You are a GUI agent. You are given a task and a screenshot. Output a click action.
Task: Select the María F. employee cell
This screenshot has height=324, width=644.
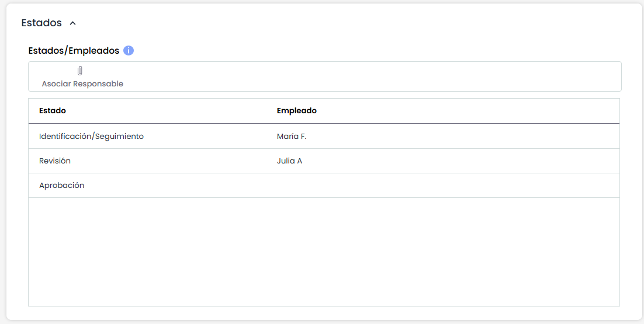click(x=292, y=136)
